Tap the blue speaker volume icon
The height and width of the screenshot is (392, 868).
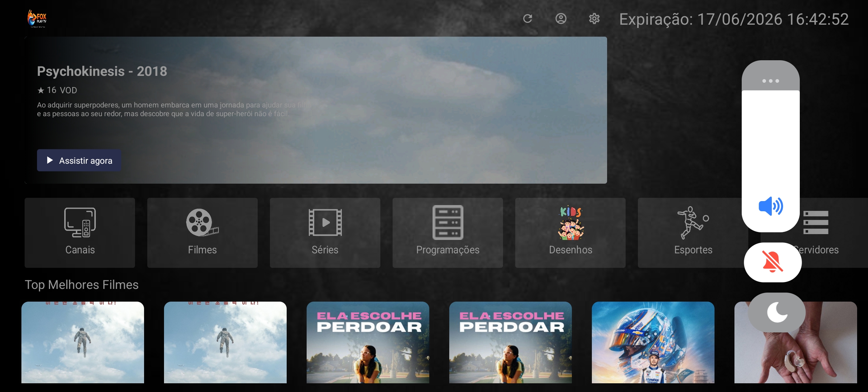771,206
